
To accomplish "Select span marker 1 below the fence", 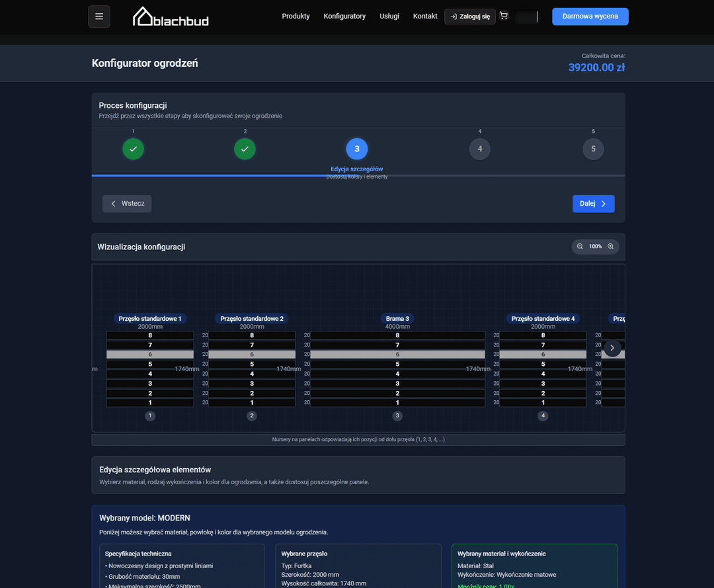I will pos(150,415).
